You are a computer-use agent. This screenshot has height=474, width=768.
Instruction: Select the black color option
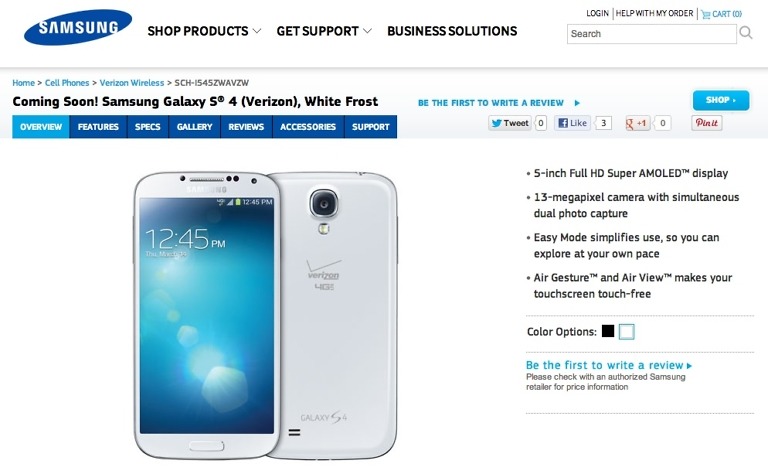pyautogui.click(x=608, y=332)
